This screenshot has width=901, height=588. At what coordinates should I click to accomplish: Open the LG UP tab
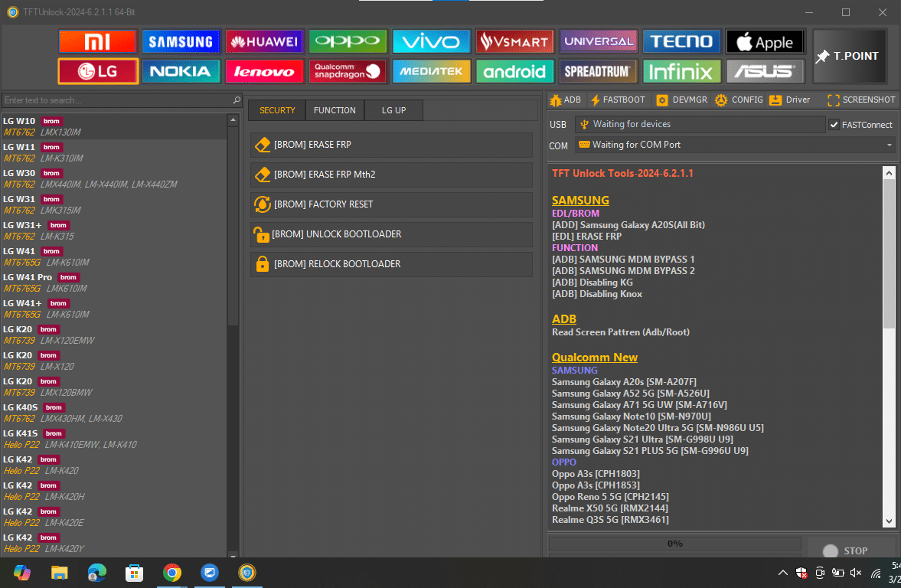393,109
